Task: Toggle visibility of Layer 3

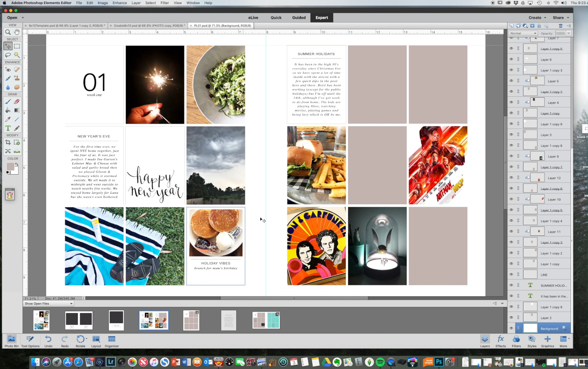Action: click(511, 135)
